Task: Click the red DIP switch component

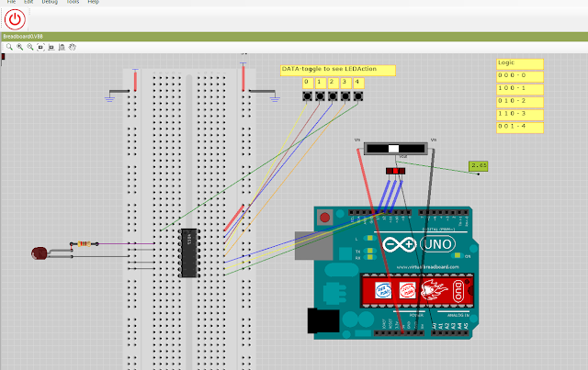Action: pos(395,171)
